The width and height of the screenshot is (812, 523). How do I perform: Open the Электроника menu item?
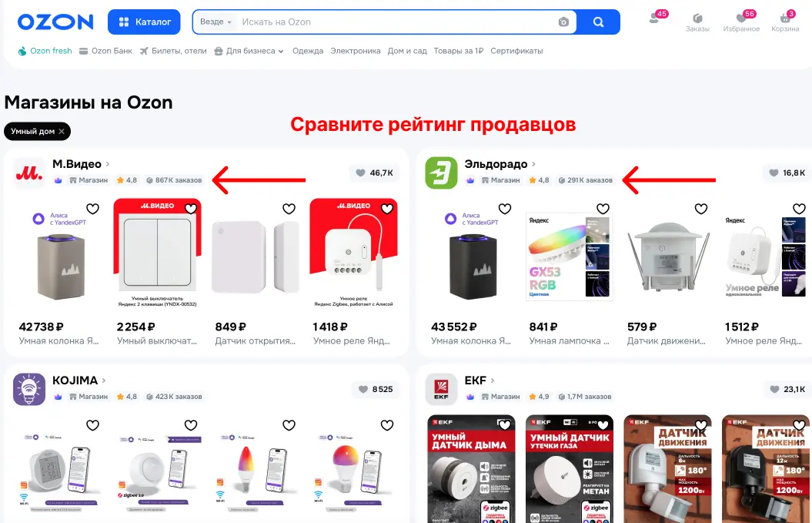point(356,51)
